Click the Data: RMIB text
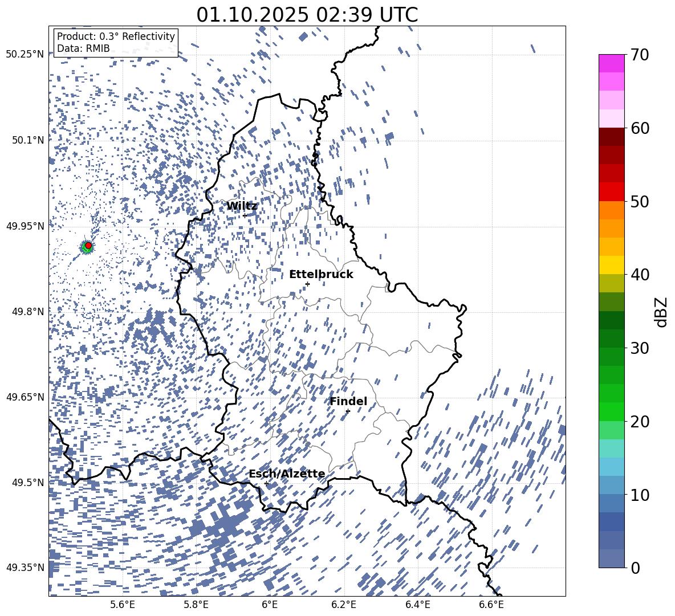The height and width of the screenshot is (616, 675). point(83,48)
